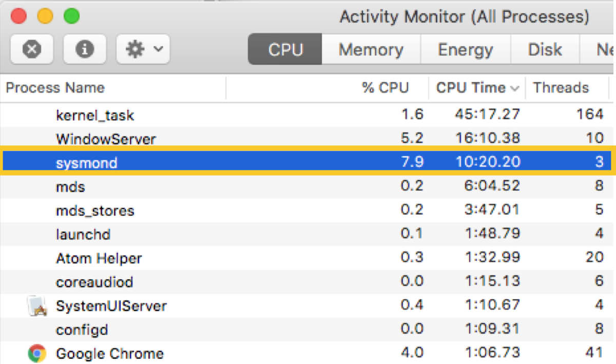
Task: Select the coreaudiod process
Action: [x=94, y=282]
